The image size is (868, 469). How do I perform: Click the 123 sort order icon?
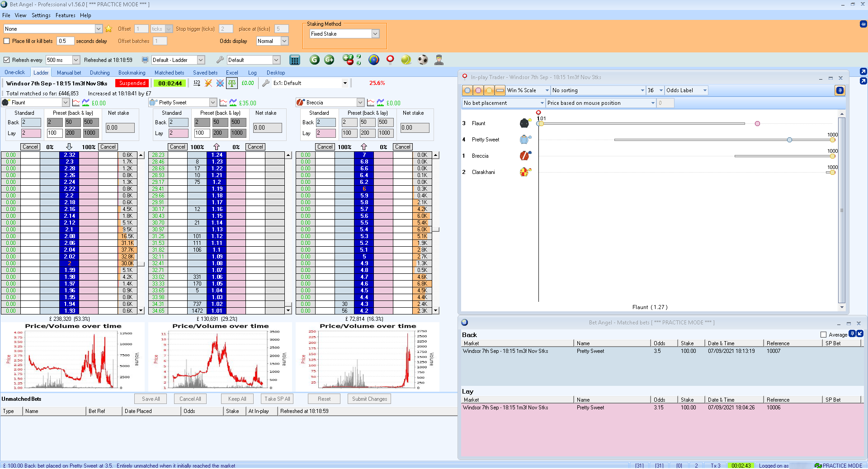click(197, 83)
